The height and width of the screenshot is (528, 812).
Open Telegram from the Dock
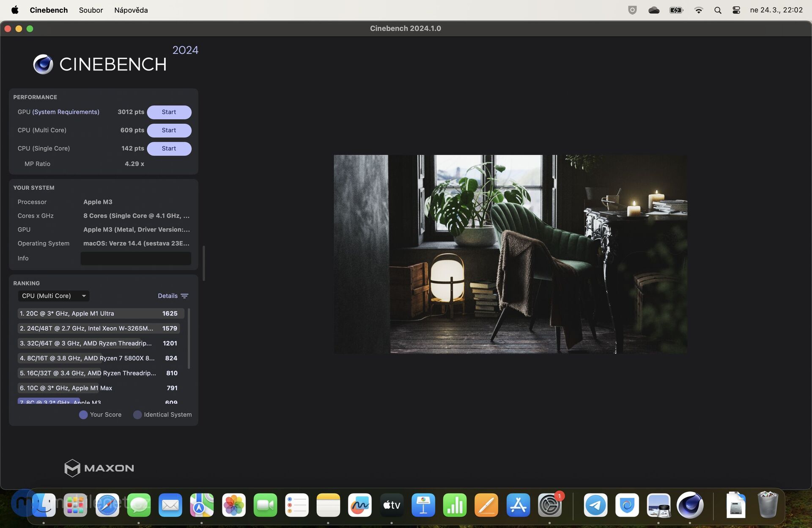coord(595,505)
